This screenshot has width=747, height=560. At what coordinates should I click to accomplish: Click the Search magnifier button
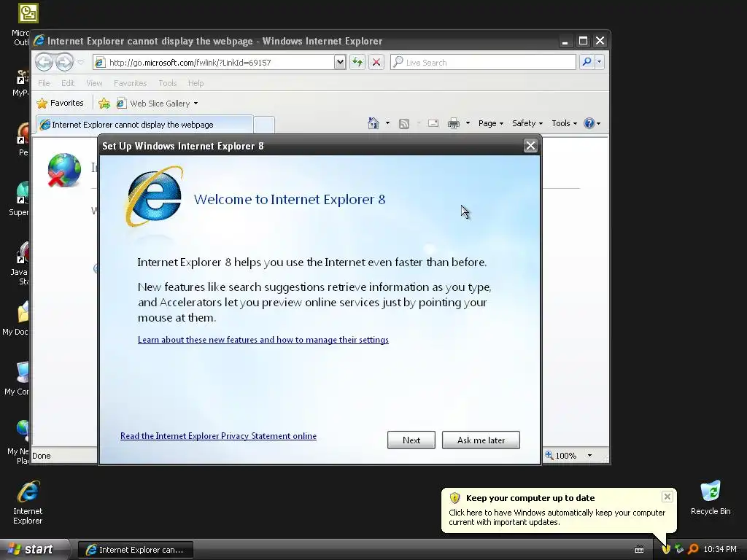tap(587, 62)
